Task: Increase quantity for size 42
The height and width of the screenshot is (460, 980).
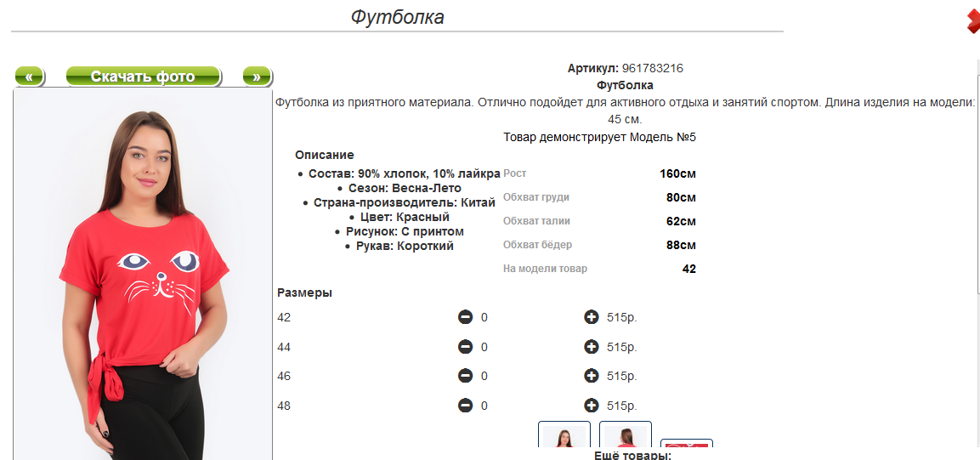Action: [x=592, y=317]
